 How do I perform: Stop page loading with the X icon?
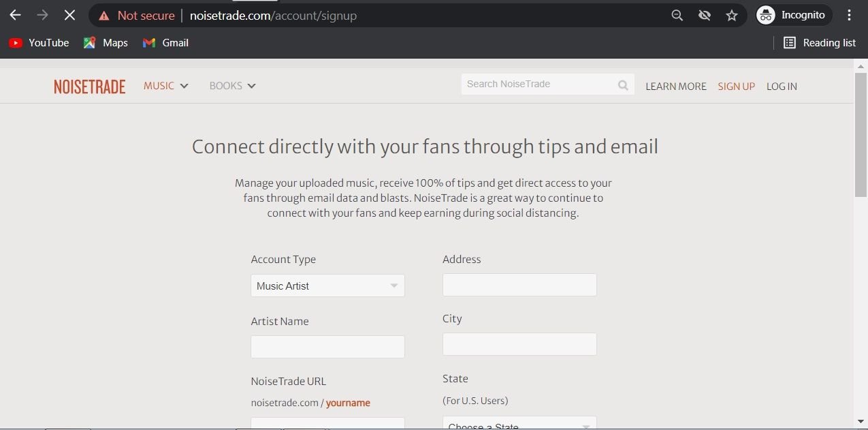coord(69,15)
